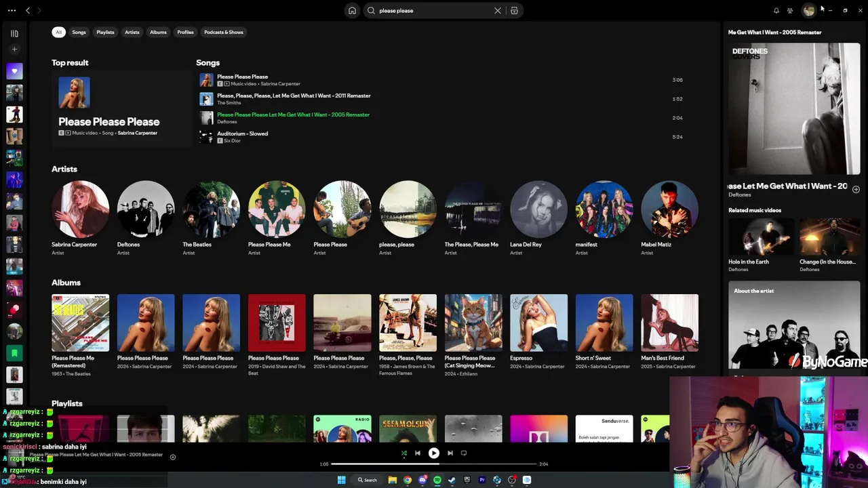Viewport: 868px width, 488px height.
Task: Click the Playlists section heading
Action: click(67, 404)
